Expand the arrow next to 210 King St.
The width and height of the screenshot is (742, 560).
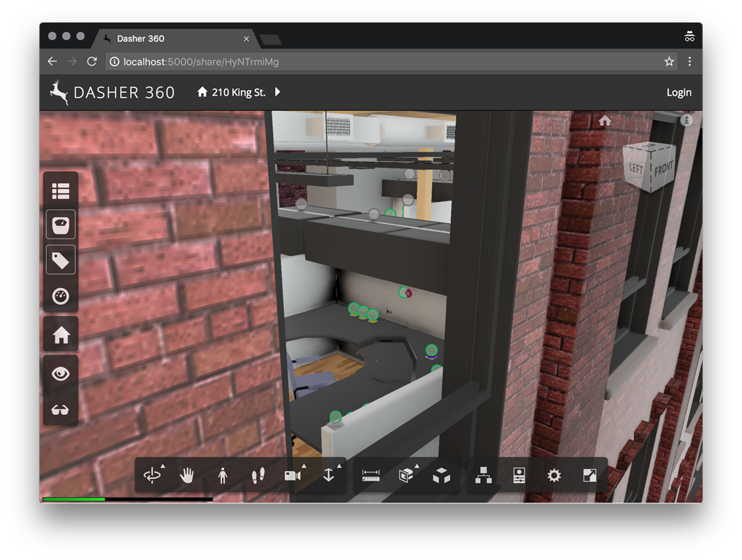click(x=277, y=93)
